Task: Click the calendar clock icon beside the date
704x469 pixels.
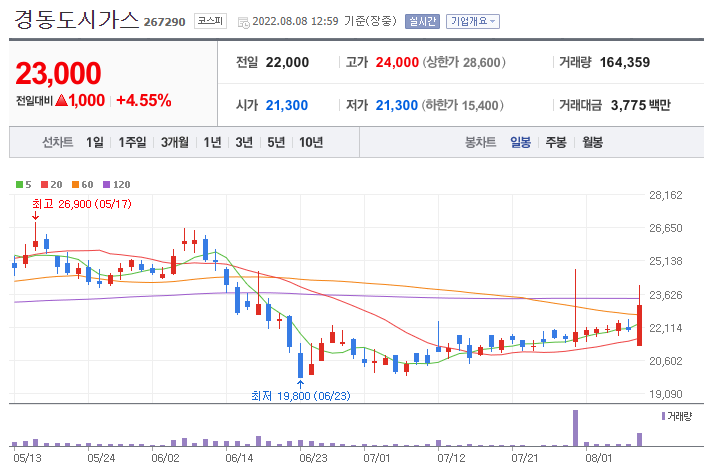Action: coord(243,22)
